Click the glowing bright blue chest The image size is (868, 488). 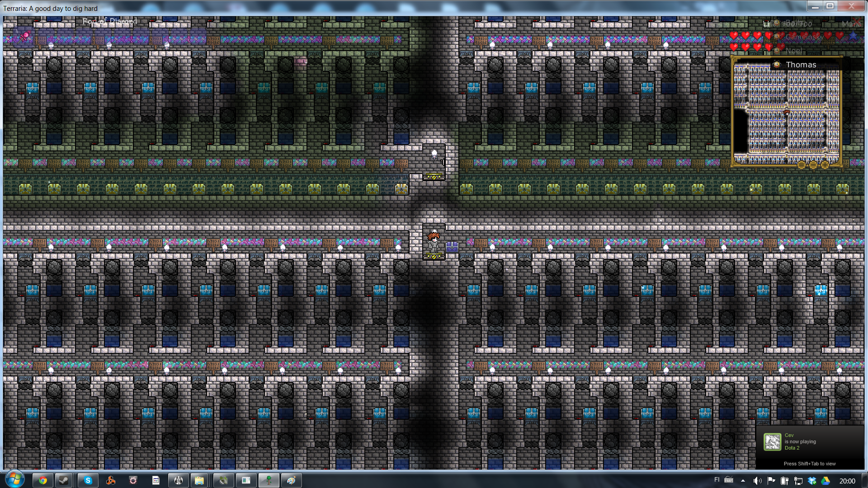(821, 290)
